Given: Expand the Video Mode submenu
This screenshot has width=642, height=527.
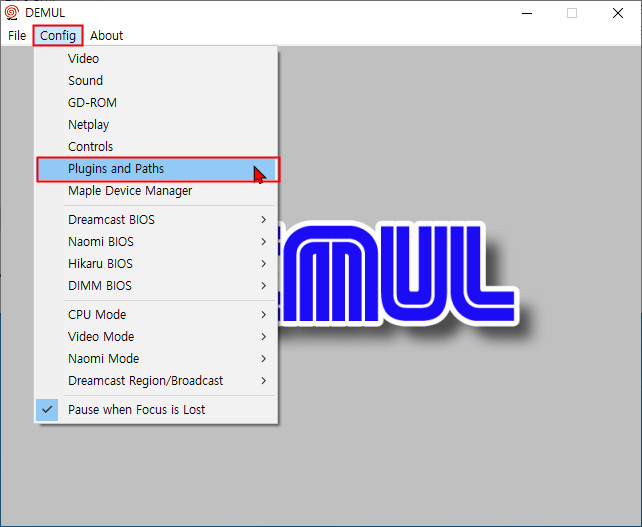Looking at the screenshot, I should point(156,337).
